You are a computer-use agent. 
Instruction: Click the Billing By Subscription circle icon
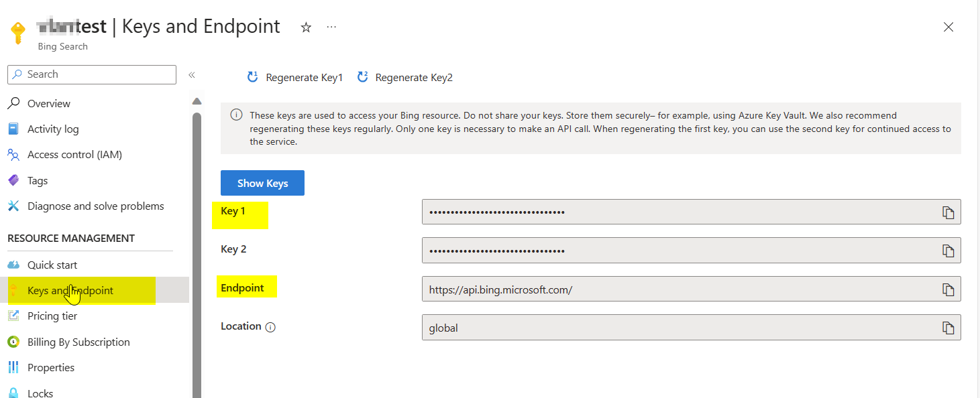pyautogui.click(x=13, y=342)
